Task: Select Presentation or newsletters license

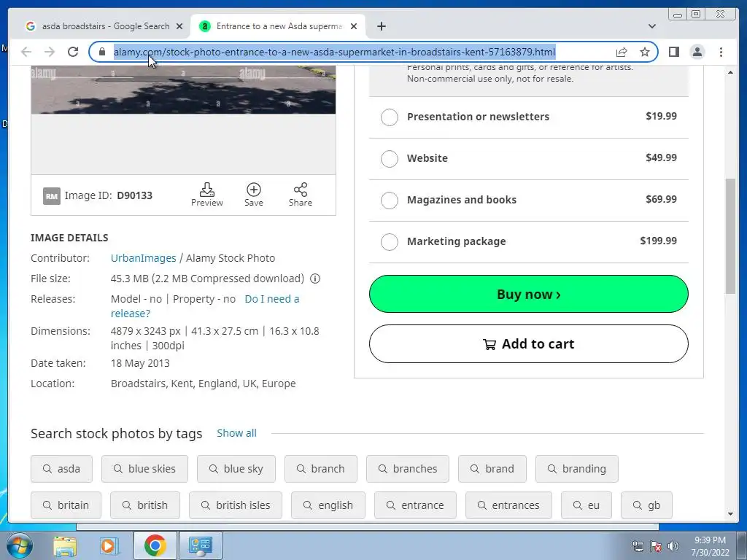Action: [x=390, y=117]
